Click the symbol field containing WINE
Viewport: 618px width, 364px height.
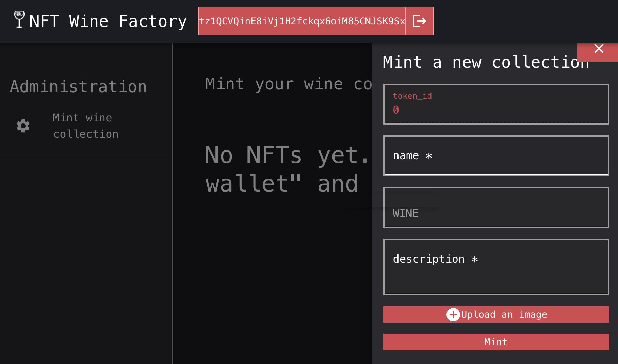tap(495, 208)
